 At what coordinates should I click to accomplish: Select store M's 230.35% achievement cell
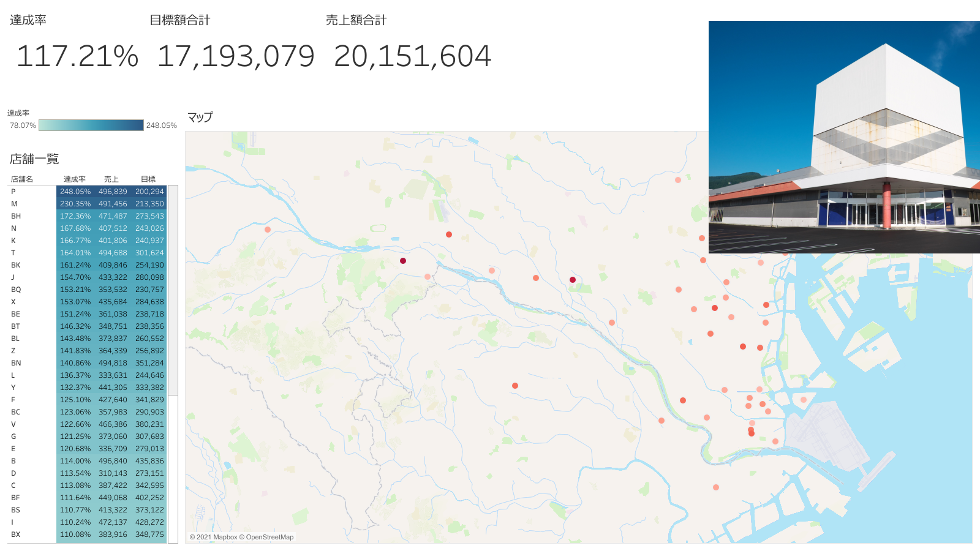pyautogui.click(x=75, y=204)
